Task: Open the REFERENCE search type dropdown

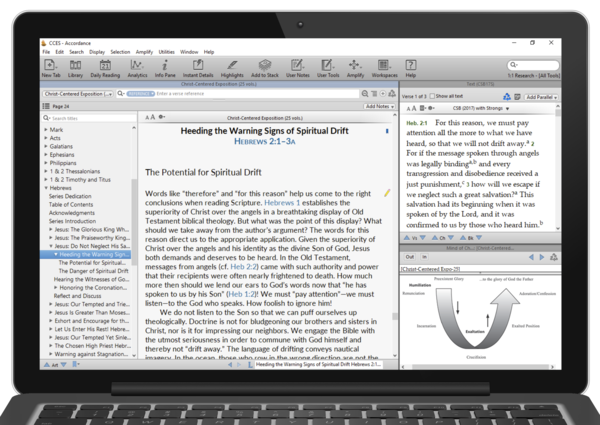Action: pyautogui.click(x=140, y=94)
